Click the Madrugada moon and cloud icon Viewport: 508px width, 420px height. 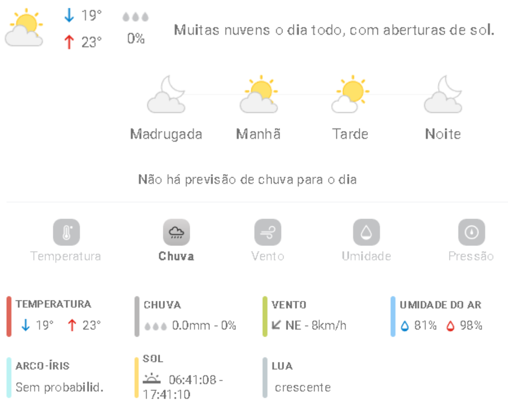(166, 94)
